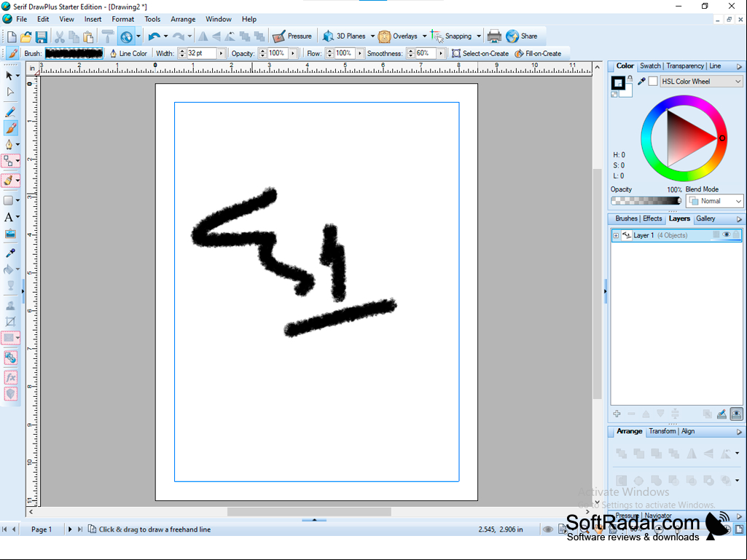Open the 3D Planes dropdown arrow

point(372,36)
